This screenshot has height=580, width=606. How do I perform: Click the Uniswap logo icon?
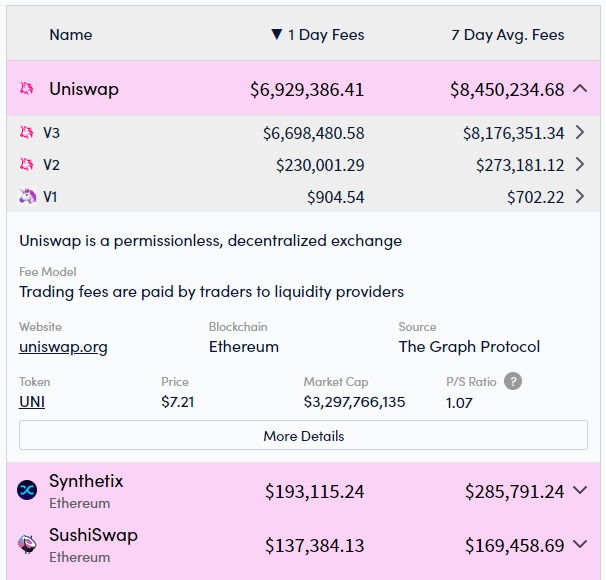coord(26,88)
